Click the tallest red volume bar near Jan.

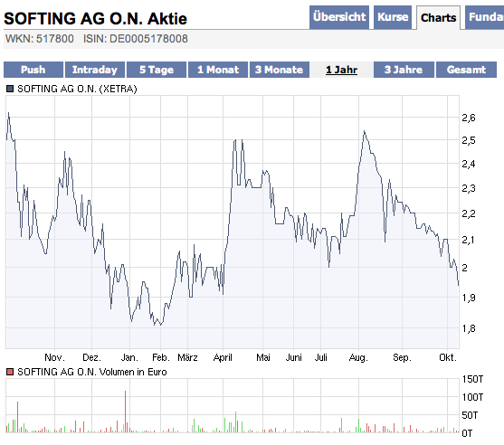coord(126,412)
